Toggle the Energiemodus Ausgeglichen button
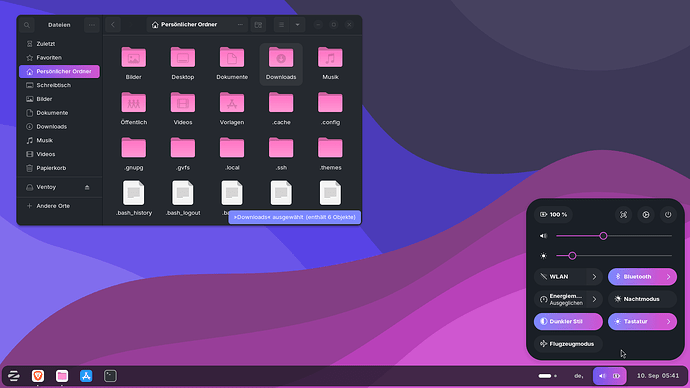690x388 pixels. 560,299
